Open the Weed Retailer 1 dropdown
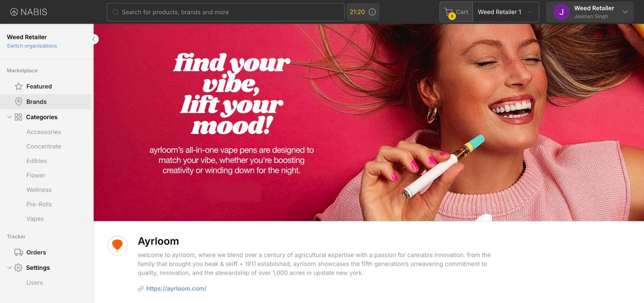The width and height of the screenshot is (644, 303). 505,12
